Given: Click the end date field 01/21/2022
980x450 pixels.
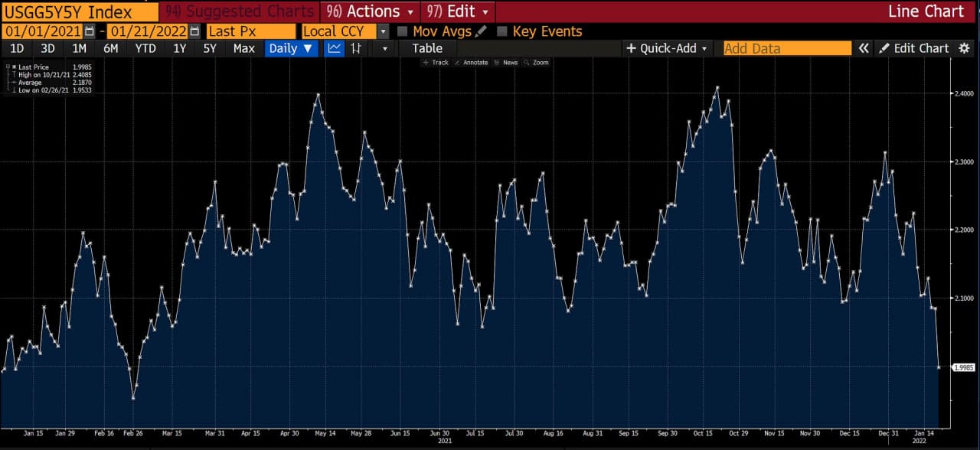Looking at the screenshot, I should [147, 31].
